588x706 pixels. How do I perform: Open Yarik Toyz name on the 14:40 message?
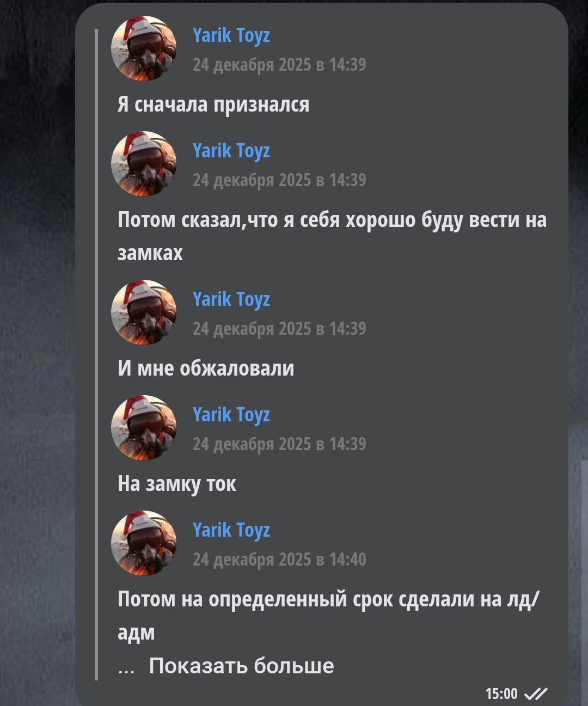[231, 530]
